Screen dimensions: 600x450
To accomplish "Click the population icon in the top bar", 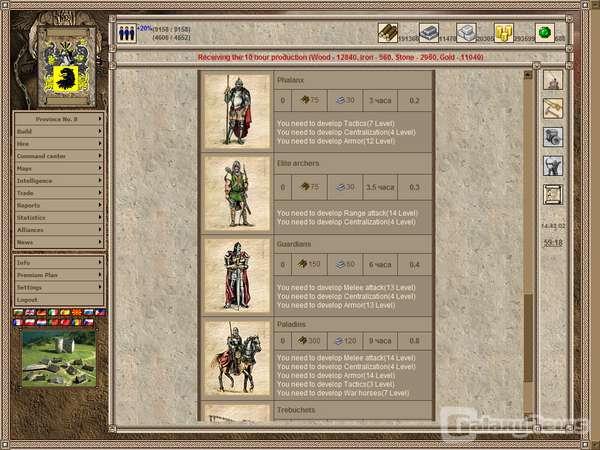I will (127, 33).
